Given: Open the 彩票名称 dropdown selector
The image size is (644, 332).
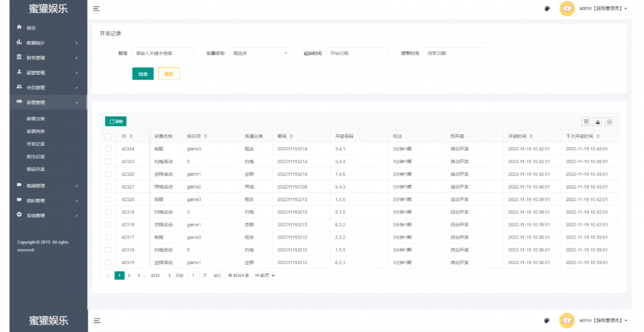Looking at the screenshot, I should 260,53.
